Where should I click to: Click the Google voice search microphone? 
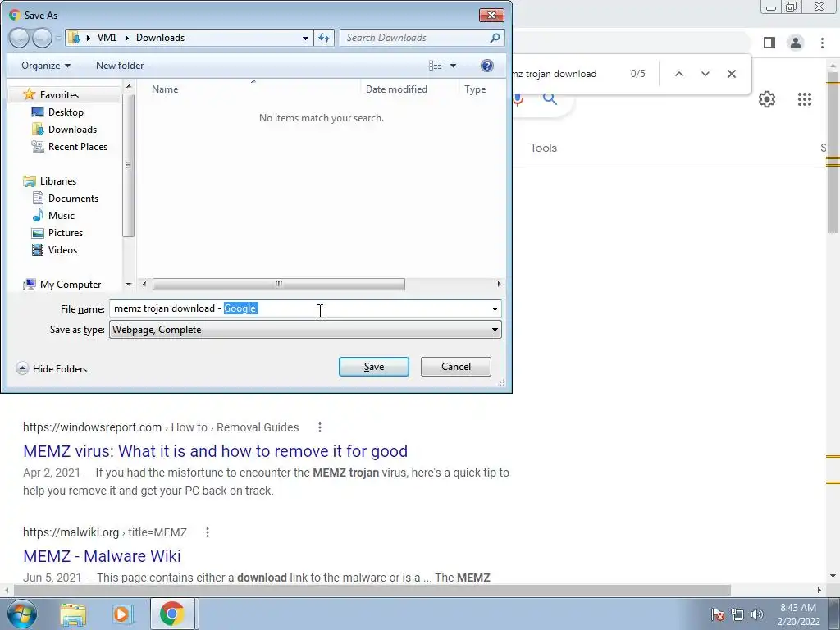pyautogui.click(x=518, y=98)
